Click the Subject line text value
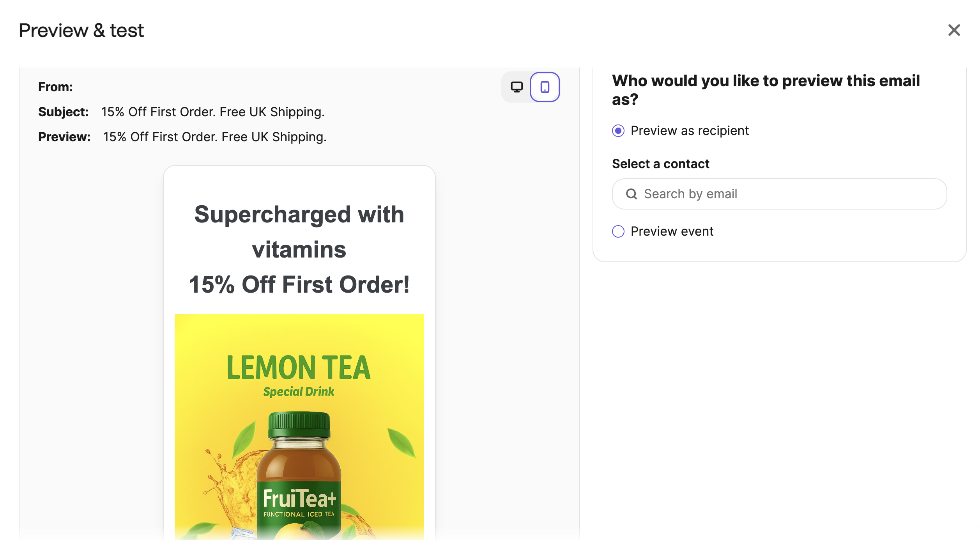980x540 pixels. pyautogui.click(x=213, y=112)
